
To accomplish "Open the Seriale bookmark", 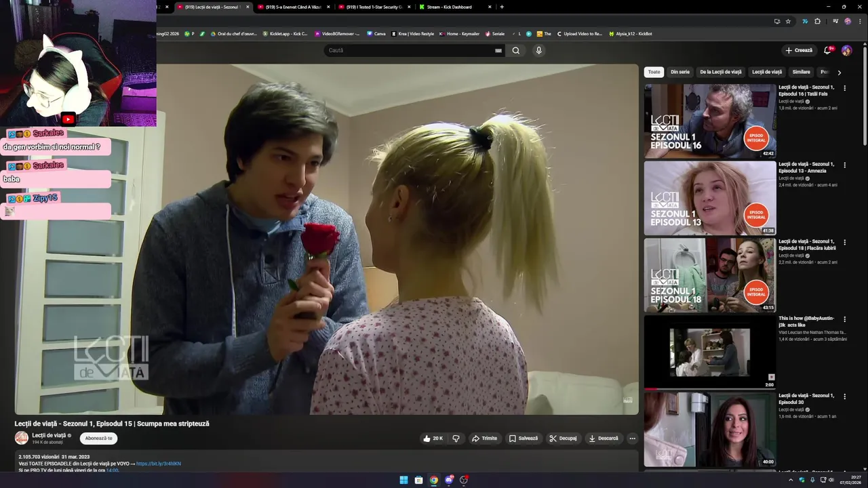I will 495,33.
